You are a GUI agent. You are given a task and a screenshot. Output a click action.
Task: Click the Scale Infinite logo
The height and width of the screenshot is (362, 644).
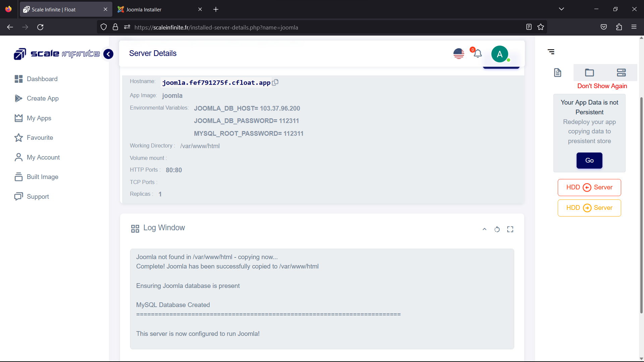[x=57, y=54]
